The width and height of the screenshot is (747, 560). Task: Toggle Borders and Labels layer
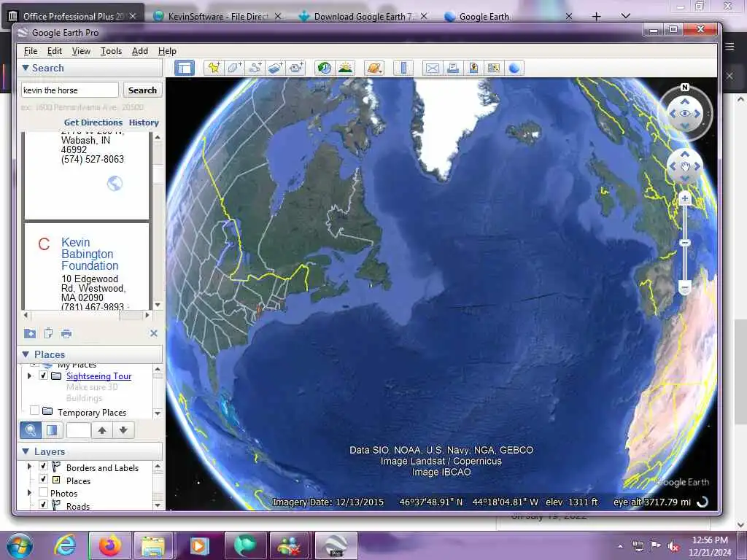(43, 466)
